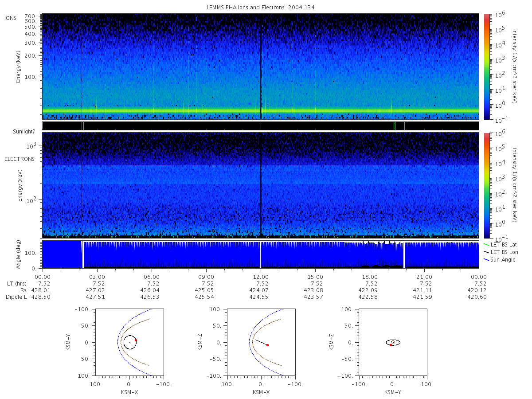Click the red spacecraft marker in KSM-Y/KSM-Z plot
The width and height of the screenshot is (532, 399).
391,345
